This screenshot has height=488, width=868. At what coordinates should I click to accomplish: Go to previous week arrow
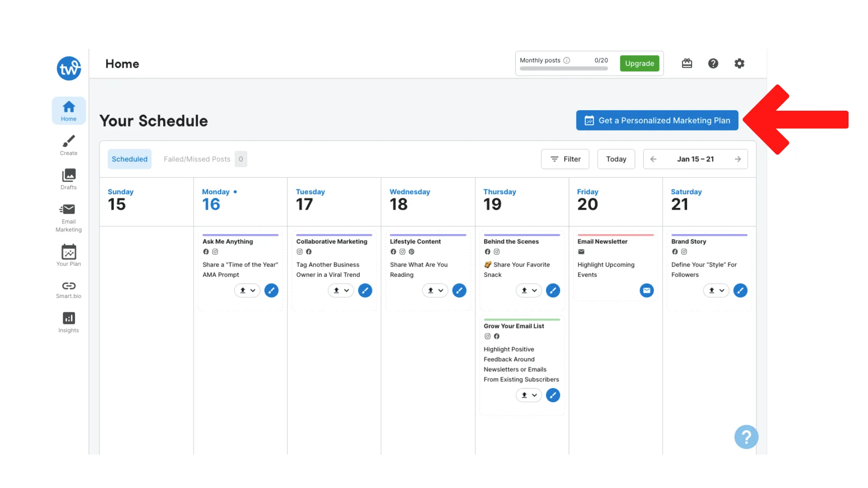pos(653,159)
